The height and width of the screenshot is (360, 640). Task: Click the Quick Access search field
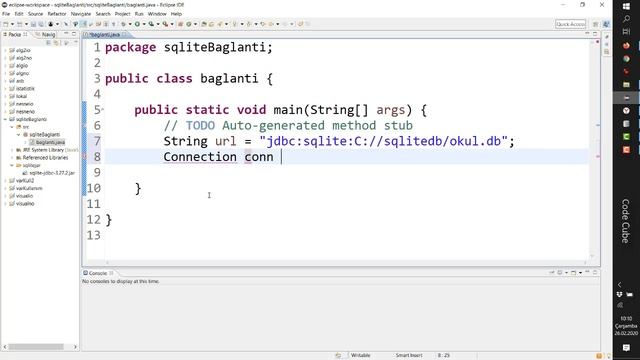570,24
